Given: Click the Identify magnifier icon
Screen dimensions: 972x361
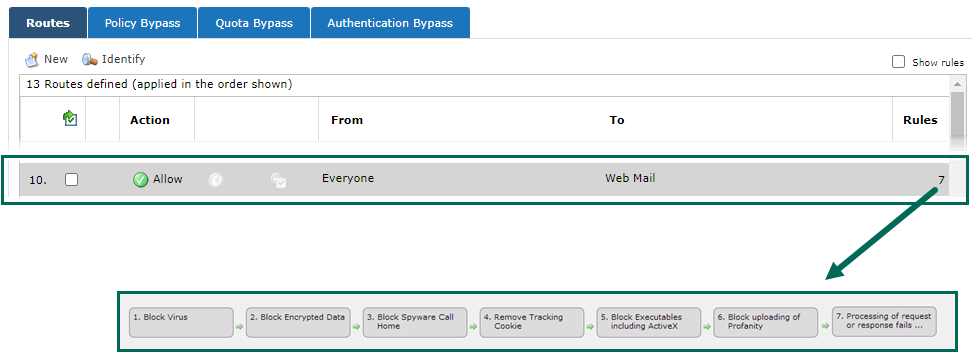Looking at the screenshot, I should [x=90, y=60].
